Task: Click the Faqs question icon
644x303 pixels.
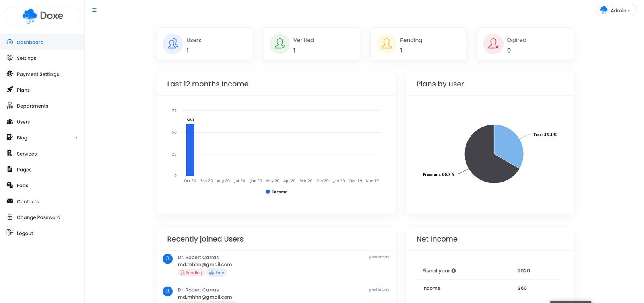Action: pos(10,185)
